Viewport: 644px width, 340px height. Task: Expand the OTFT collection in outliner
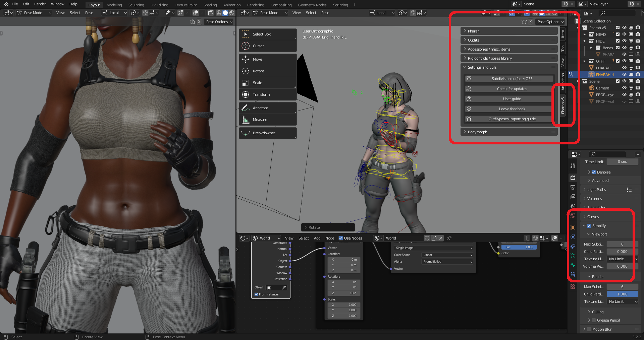point(585,61)
